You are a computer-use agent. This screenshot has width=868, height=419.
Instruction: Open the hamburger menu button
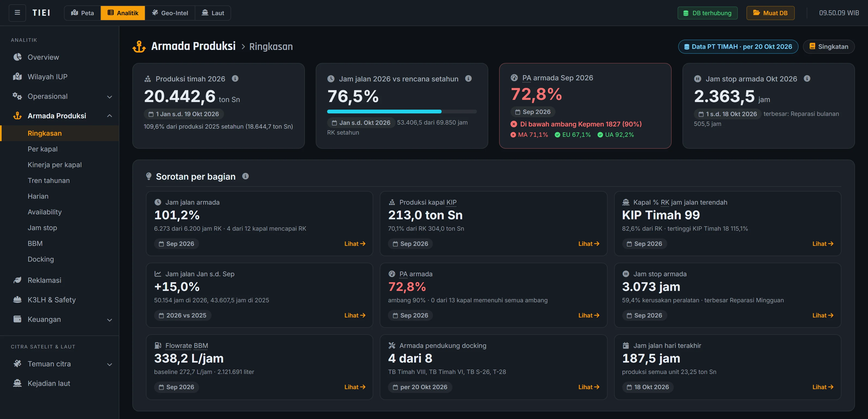[x=17, y=13]
